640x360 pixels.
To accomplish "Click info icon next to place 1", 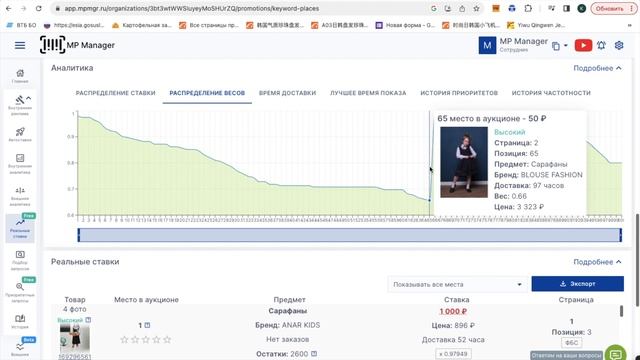I will [x=147, y=325].
